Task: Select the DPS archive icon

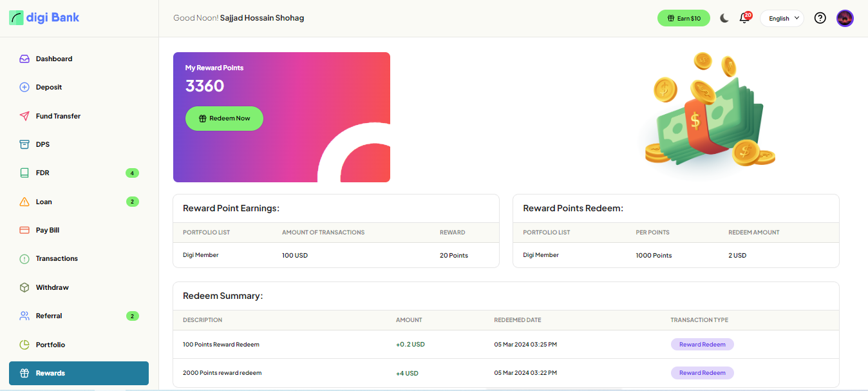Action: click(x=24, y=144)
